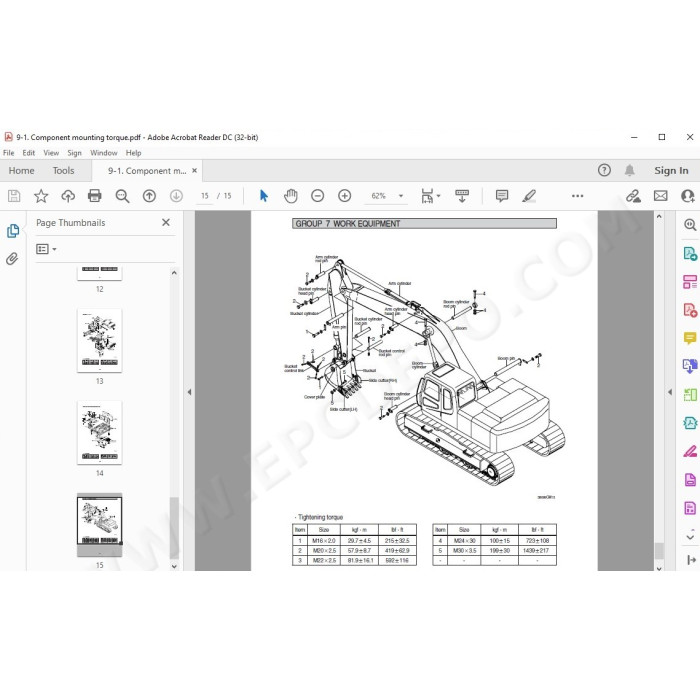Click thumbnails panel scroll up arrow
This screenshot has height=700, width=700.
(x=174, y=272)
